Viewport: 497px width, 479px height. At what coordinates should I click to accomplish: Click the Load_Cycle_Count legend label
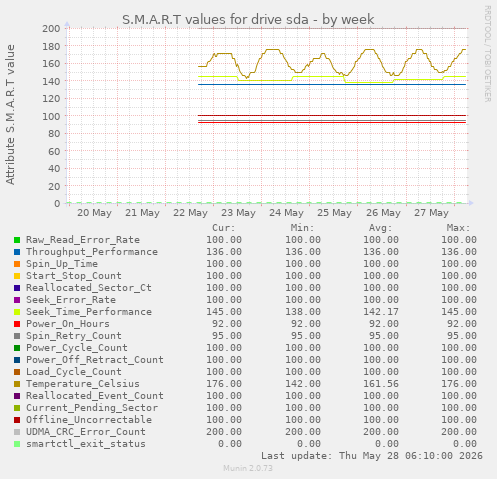(x=74, y=372)
